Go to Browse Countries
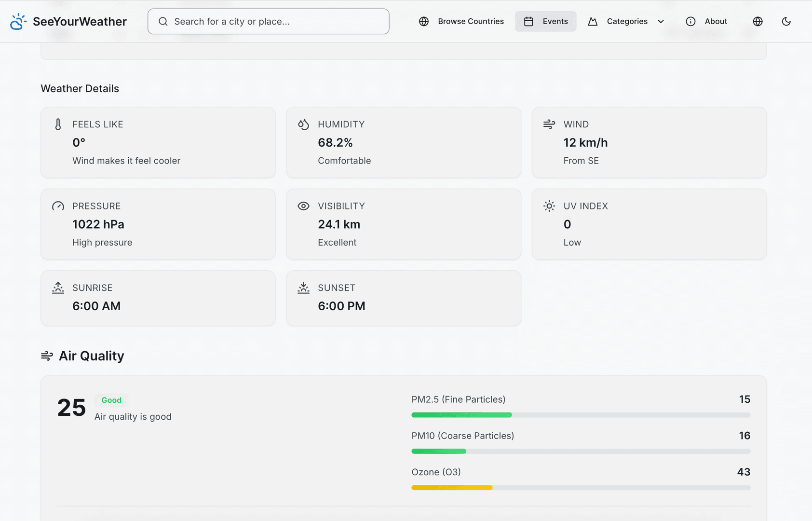The height and width of the screenshot is (521, 812). pos(461,21)
